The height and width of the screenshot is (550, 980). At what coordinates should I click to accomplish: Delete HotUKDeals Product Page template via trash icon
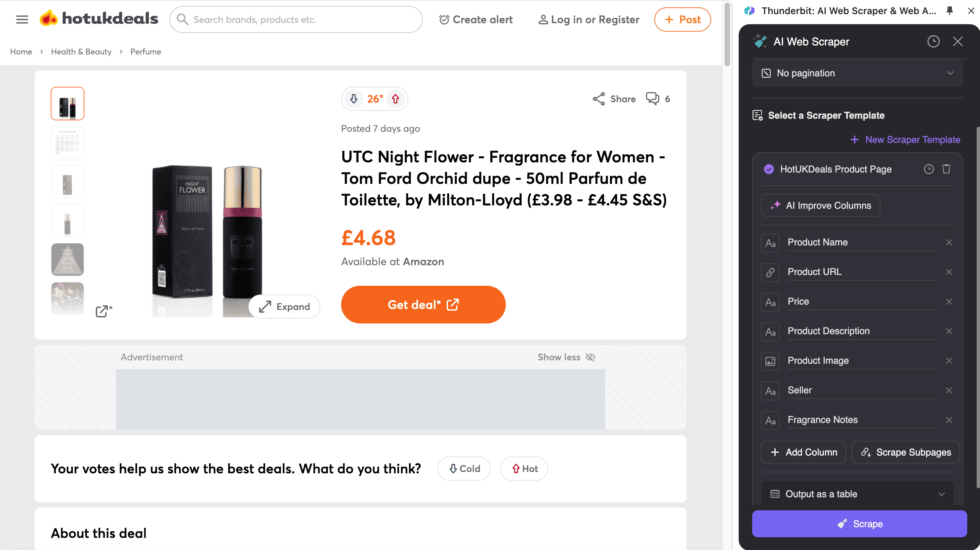tap(946, 169)
